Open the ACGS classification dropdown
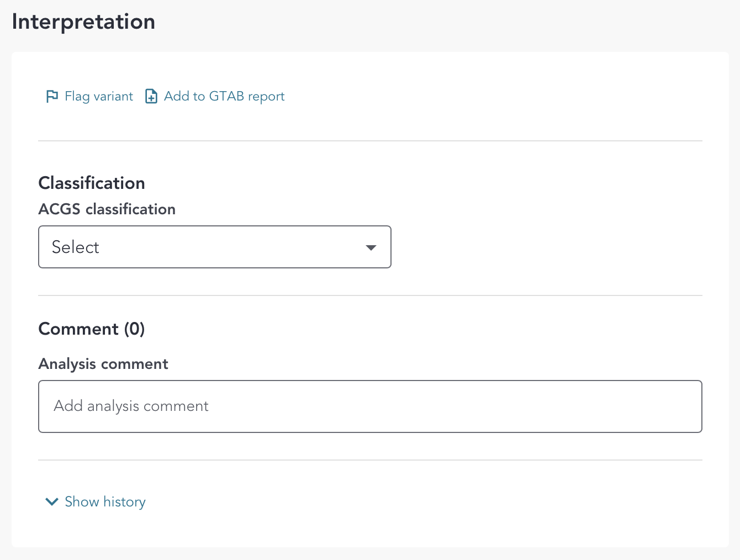Image resolution: width=740 pixels, height=560 pixels. click(x=214, y=247)
